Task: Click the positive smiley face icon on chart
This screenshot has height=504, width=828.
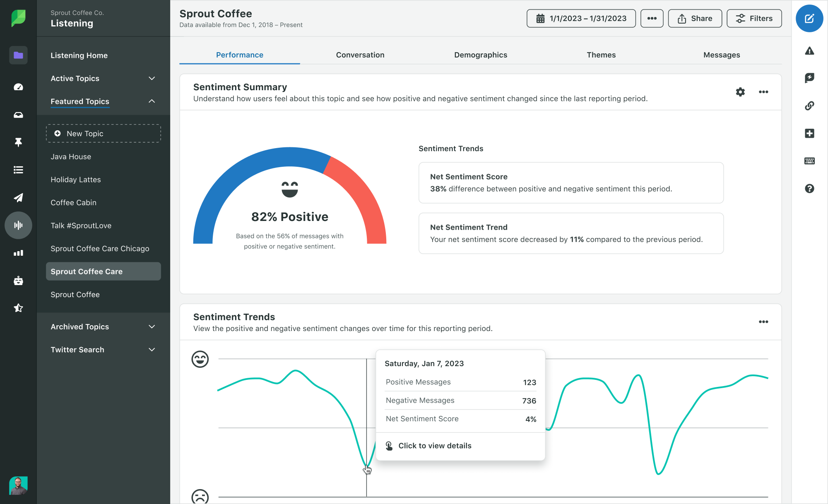Action: tap(200, 359)
